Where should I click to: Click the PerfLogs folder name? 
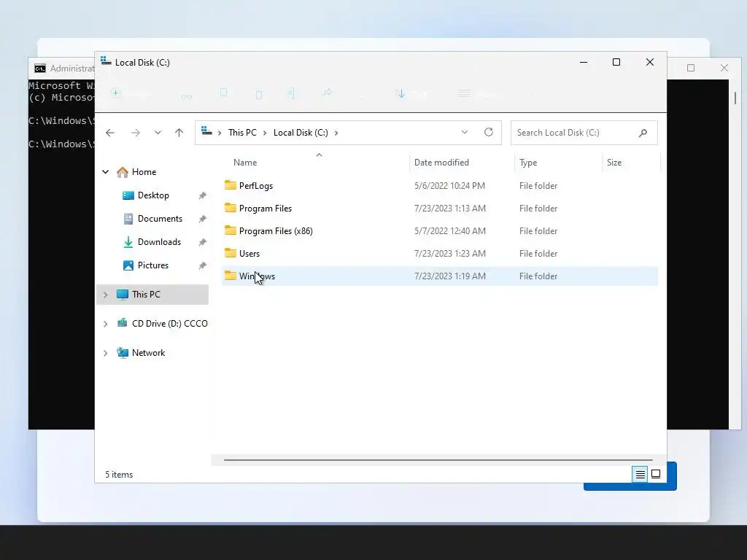[256, 186]
